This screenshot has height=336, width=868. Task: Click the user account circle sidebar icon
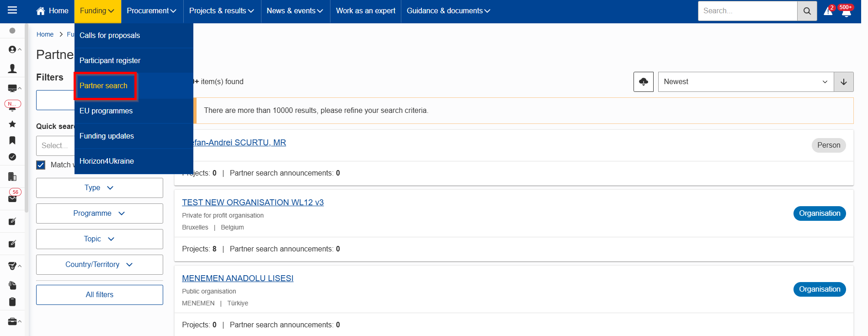[12, 49]
